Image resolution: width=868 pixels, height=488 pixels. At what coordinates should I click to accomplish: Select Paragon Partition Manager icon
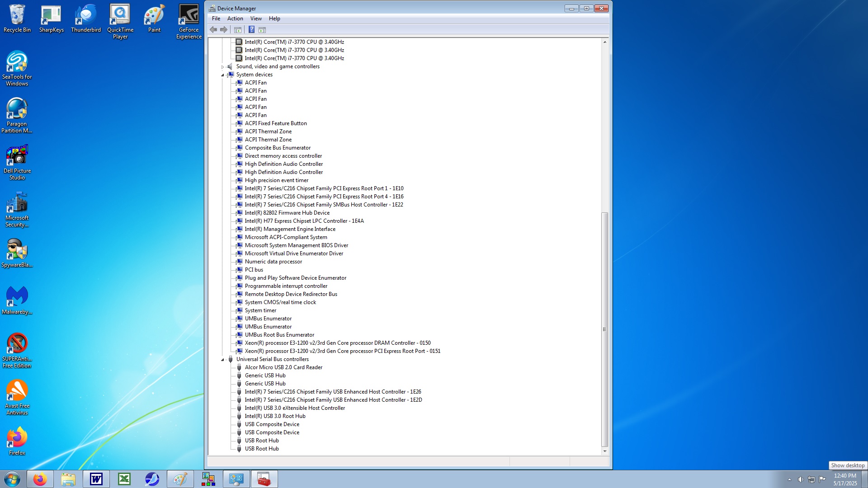[x=17, y=115]
